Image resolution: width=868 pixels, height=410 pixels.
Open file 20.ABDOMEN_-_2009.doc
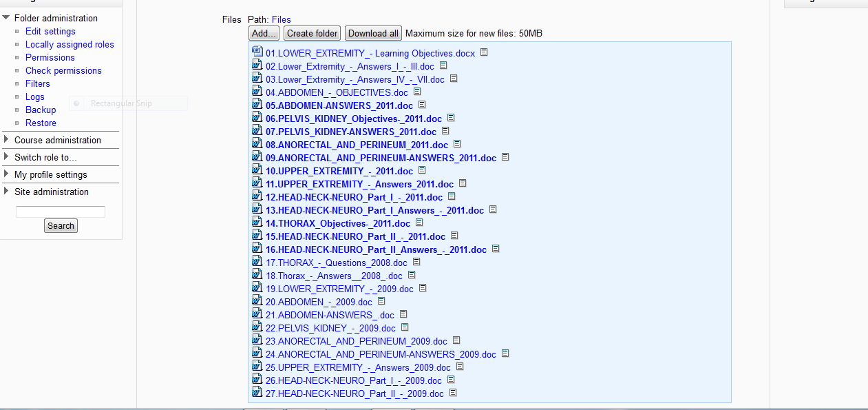319,302
